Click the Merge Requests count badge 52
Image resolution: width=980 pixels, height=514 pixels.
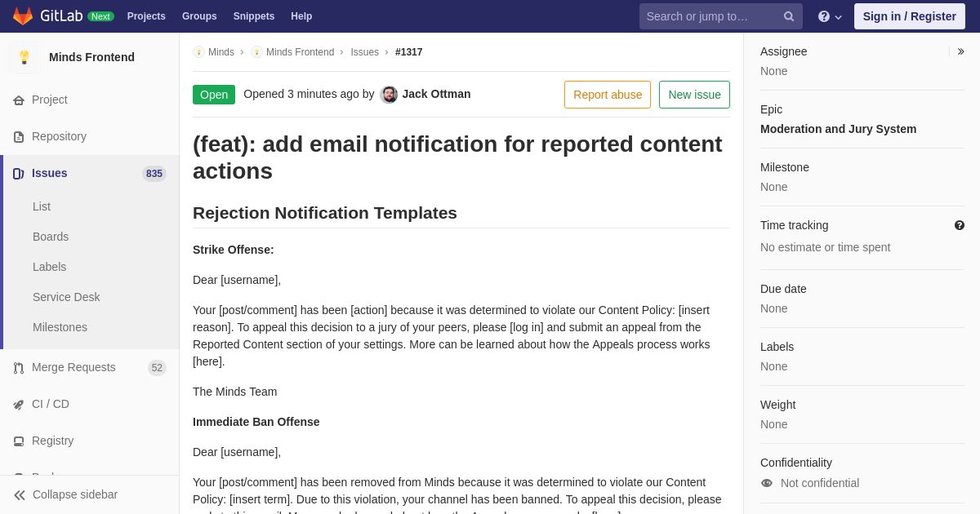click(157, 368)
